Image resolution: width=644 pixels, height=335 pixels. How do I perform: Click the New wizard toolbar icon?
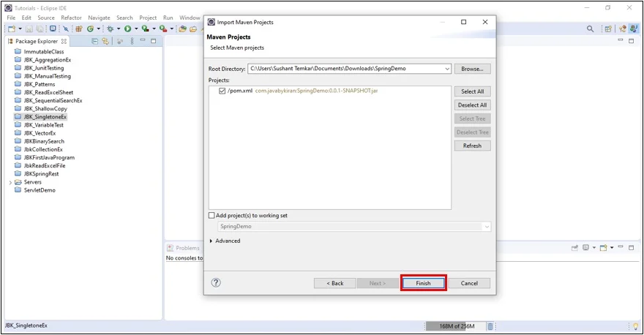[12, 29]
